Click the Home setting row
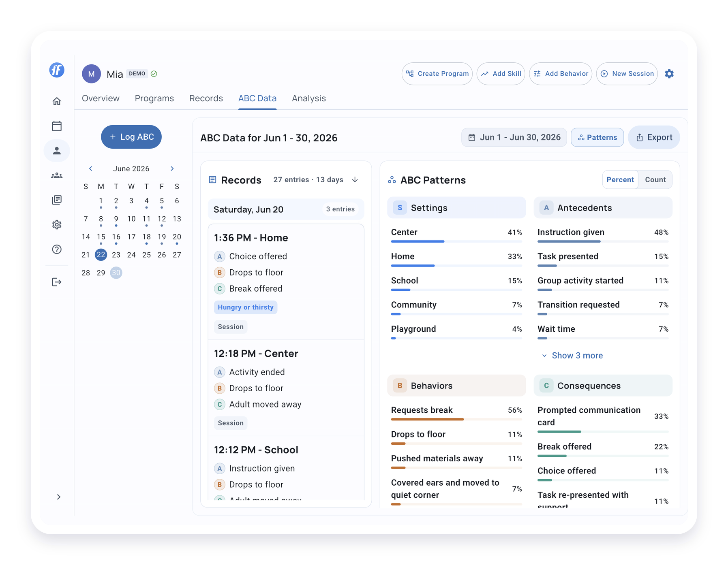This screenshot has width=728, height=565. (456, 260)
